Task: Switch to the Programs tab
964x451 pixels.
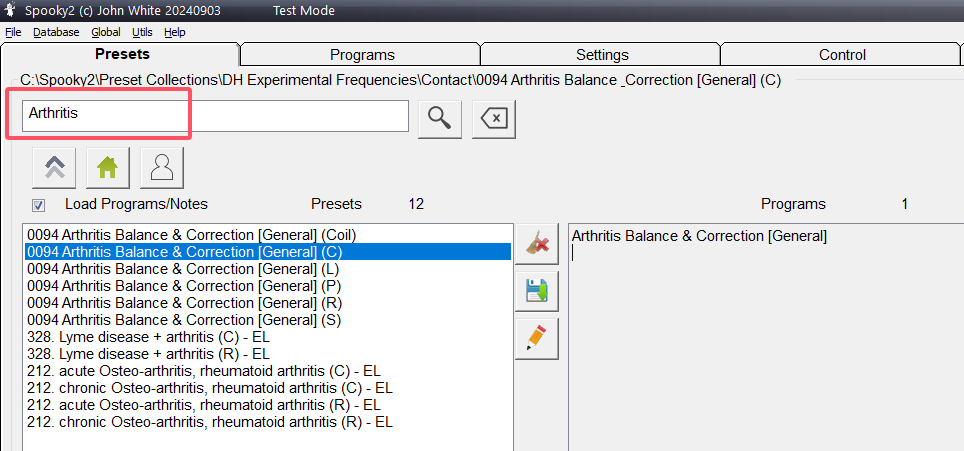Action: 362,55
